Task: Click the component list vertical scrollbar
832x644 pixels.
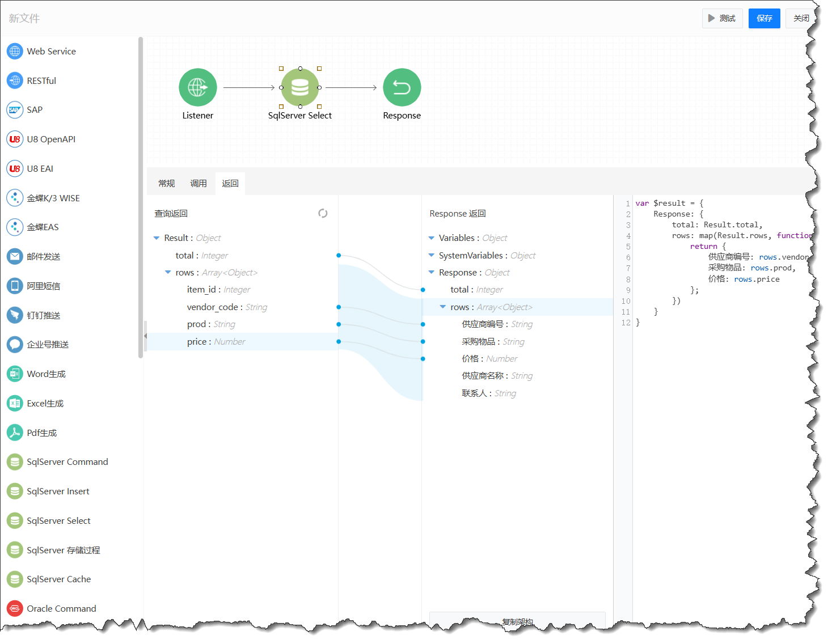Action: (x=141, y=198)
